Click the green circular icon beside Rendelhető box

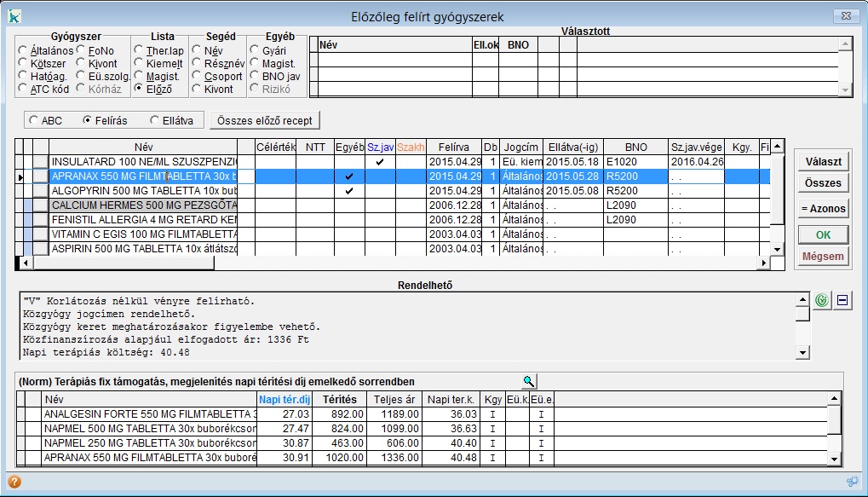point(822,300)
